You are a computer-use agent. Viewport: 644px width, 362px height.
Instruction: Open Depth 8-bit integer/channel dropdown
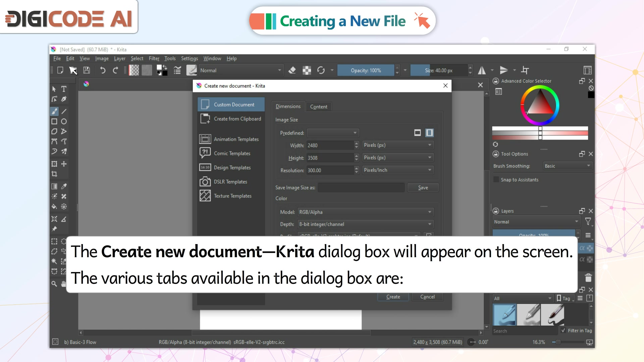tap(366, 224)
